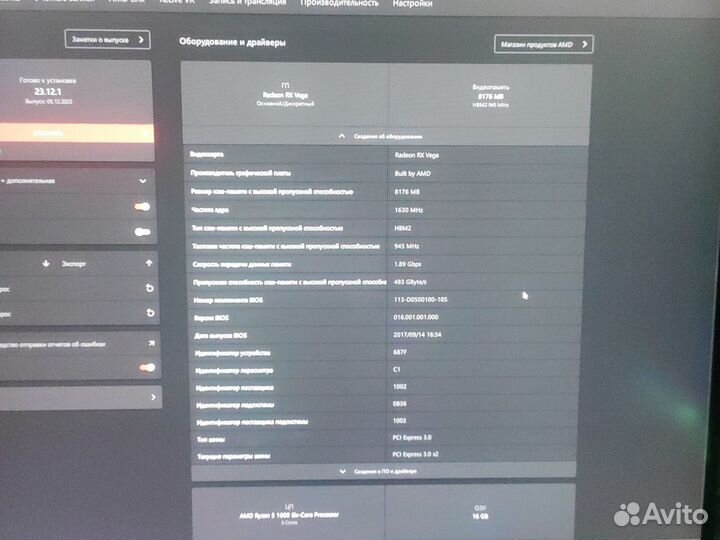This screenshot has width=720, height=540.
Task: Click the 483 GByte/s bandwidth value
Action: coord(410,282)
